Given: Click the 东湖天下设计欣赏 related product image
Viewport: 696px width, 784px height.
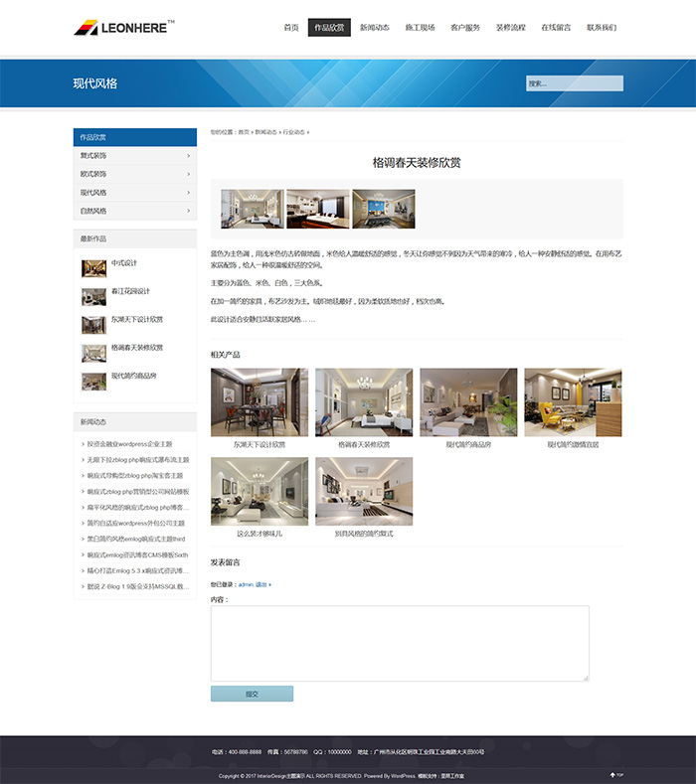Looking at the screenshot, I should tap(260, 402).
